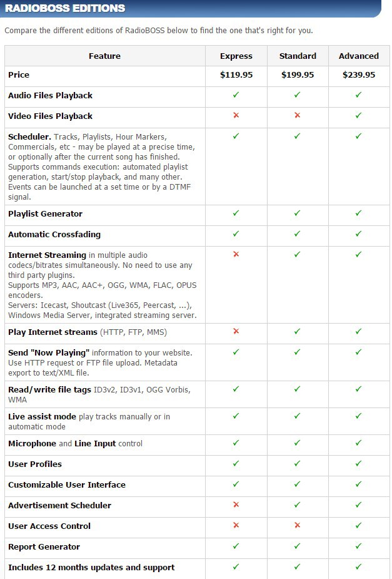Click Standard's green check for Automatic Crossfading

point(297,233)
